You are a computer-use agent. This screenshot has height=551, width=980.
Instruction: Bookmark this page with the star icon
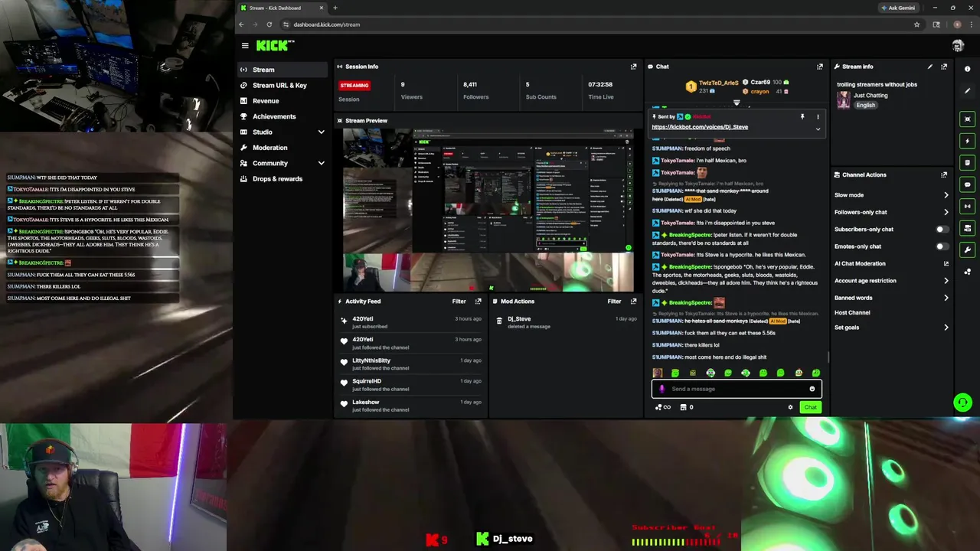(x=916, y=24)
